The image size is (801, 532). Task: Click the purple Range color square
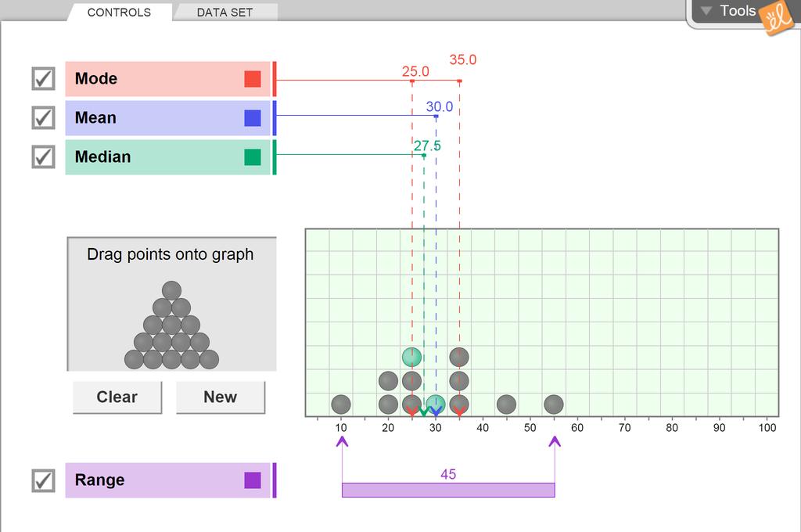pyautogui.click(x=252, y=480)
